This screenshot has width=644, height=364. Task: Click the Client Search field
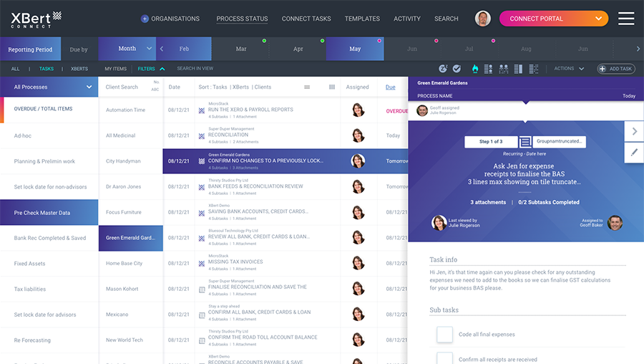click(122, 87)
